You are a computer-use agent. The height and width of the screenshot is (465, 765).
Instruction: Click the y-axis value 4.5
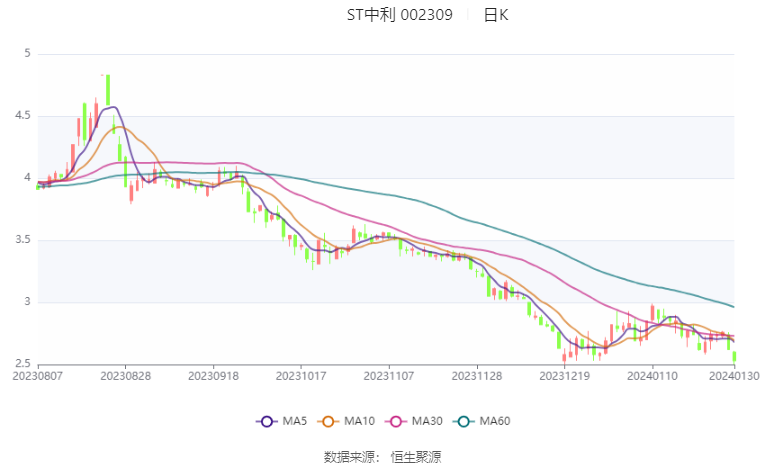[x=22, y=116]
